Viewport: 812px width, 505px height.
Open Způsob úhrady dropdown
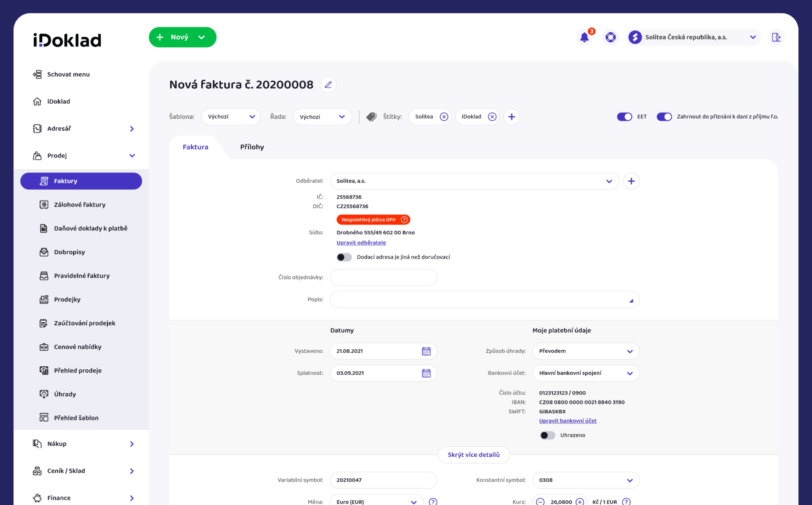point(586,351)
